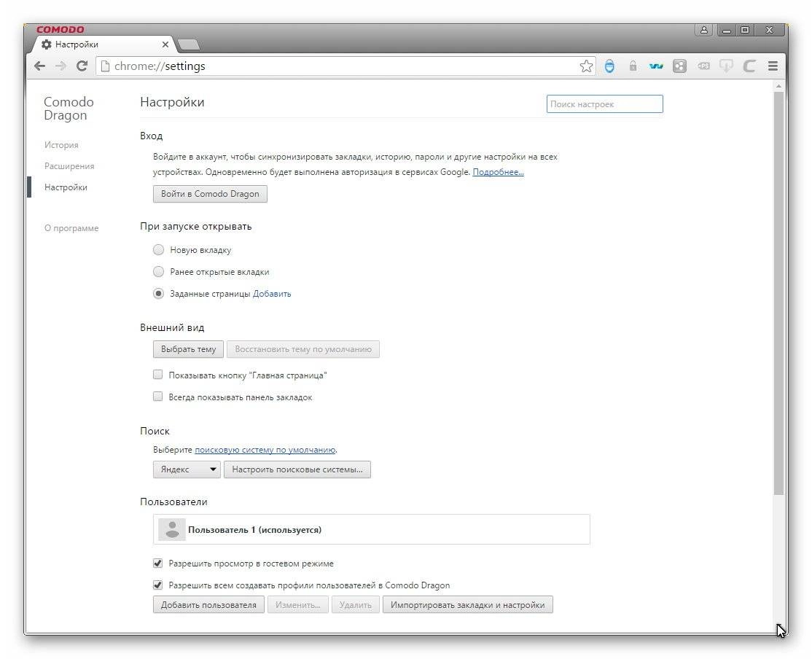Click the page icon in address bar

click(x=105, y=66)
